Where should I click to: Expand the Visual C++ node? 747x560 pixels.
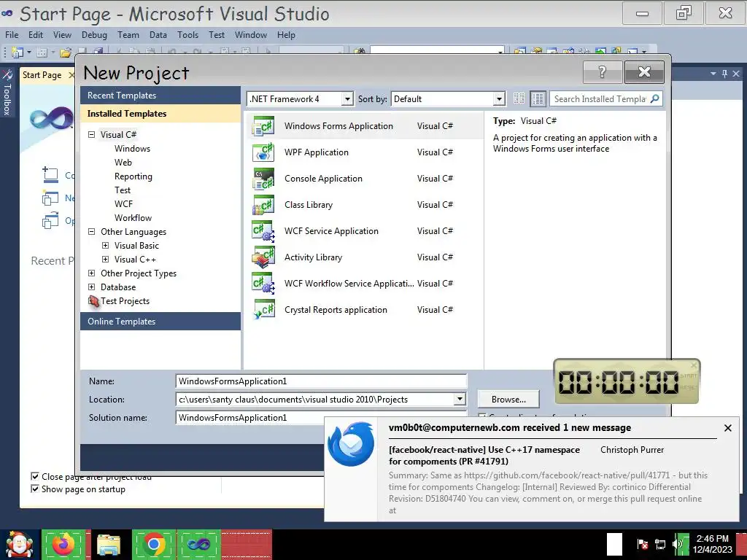[105, 260]
